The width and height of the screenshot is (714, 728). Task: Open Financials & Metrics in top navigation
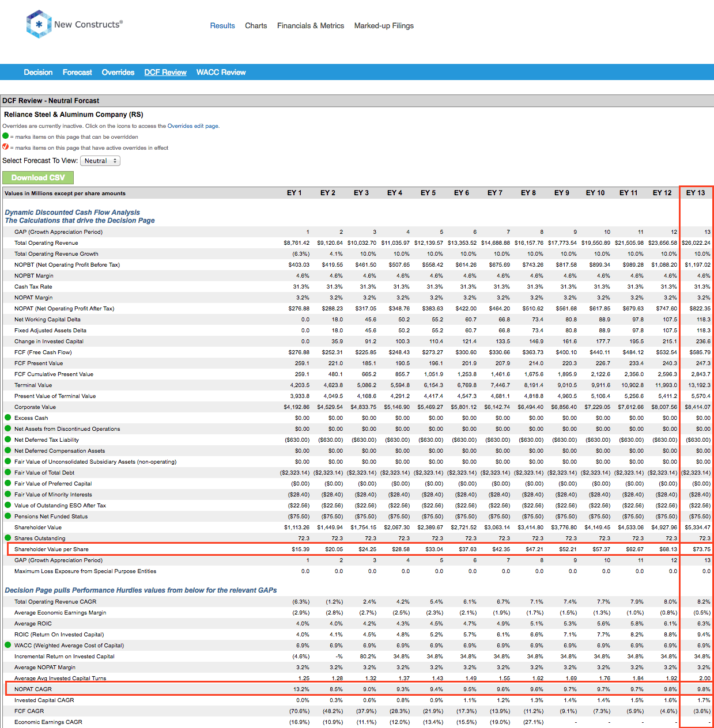tap(311, 26)
